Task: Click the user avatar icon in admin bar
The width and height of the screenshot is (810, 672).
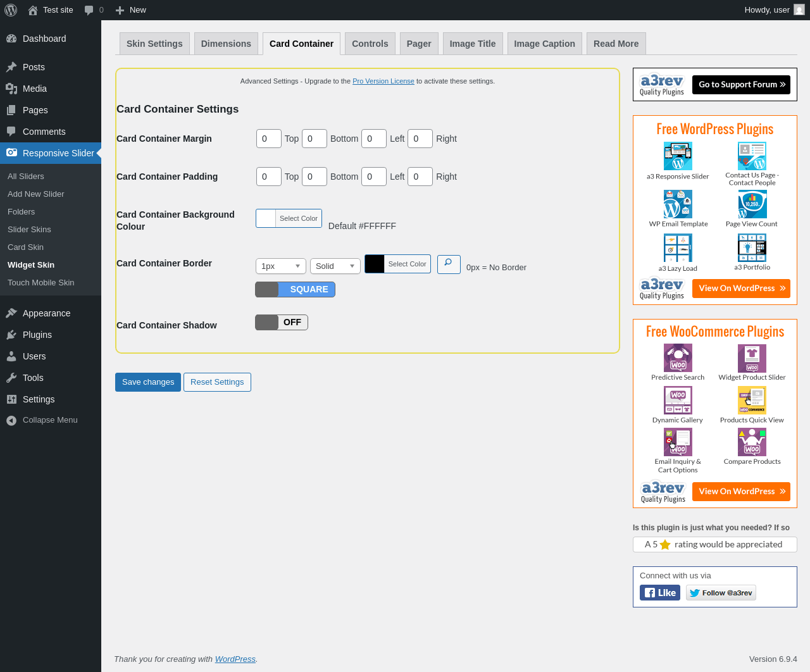Action: tap(799, 9)
